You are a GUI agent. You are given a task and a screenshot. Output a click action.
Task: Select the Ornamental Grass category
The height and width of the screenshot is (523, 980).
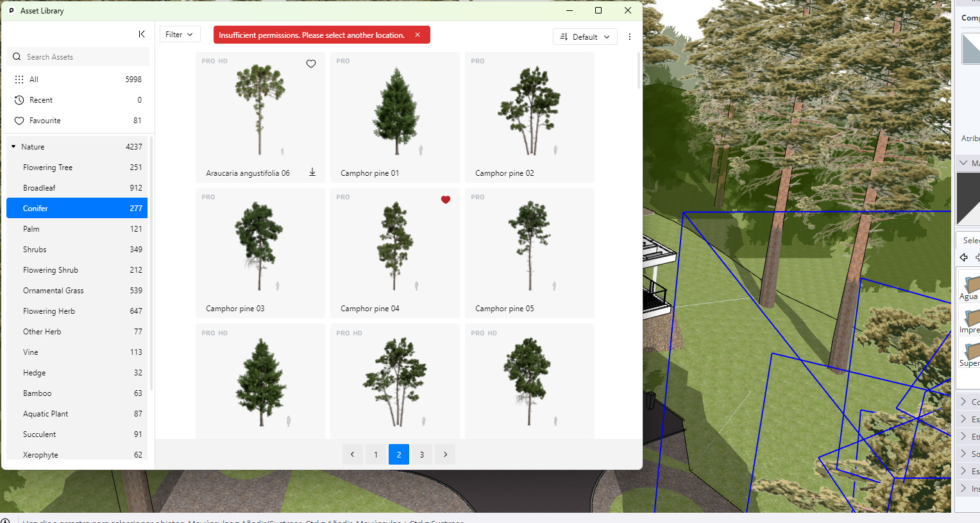point(53,291)
